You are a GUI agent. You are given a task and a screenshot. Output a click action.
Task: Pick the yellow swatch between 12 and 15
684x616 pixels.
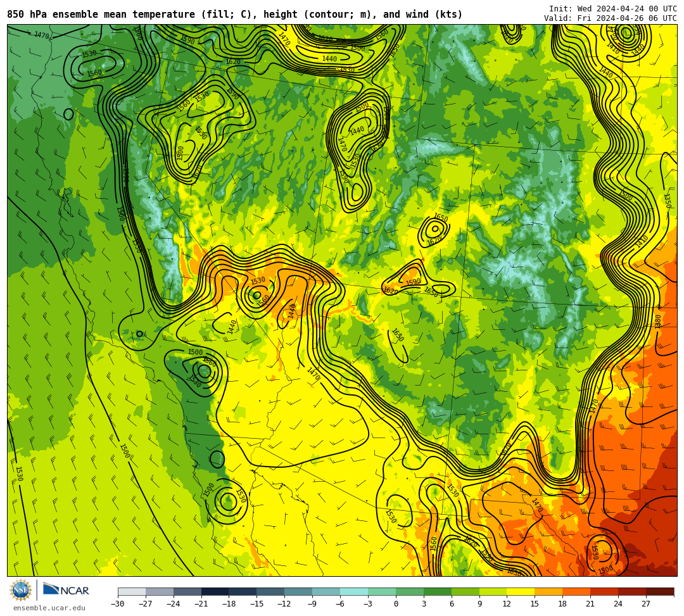point(521,591)
